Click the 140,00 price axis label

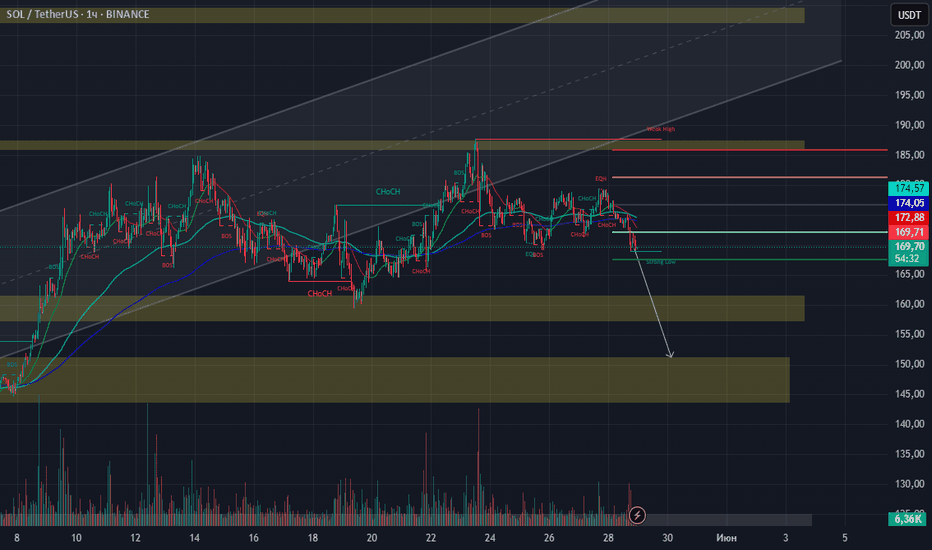coord(909,424)
